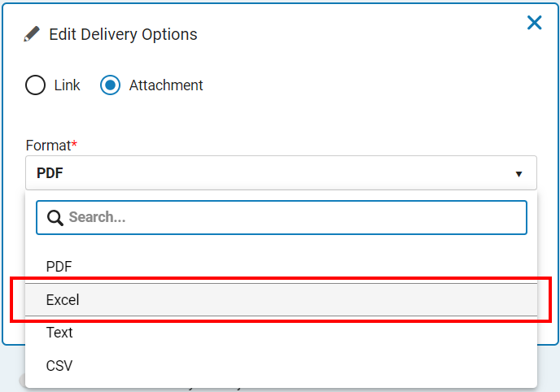Click the Edit Delivery Options title
The height and width of the screenshot is (392, 560).
(123, 35)
